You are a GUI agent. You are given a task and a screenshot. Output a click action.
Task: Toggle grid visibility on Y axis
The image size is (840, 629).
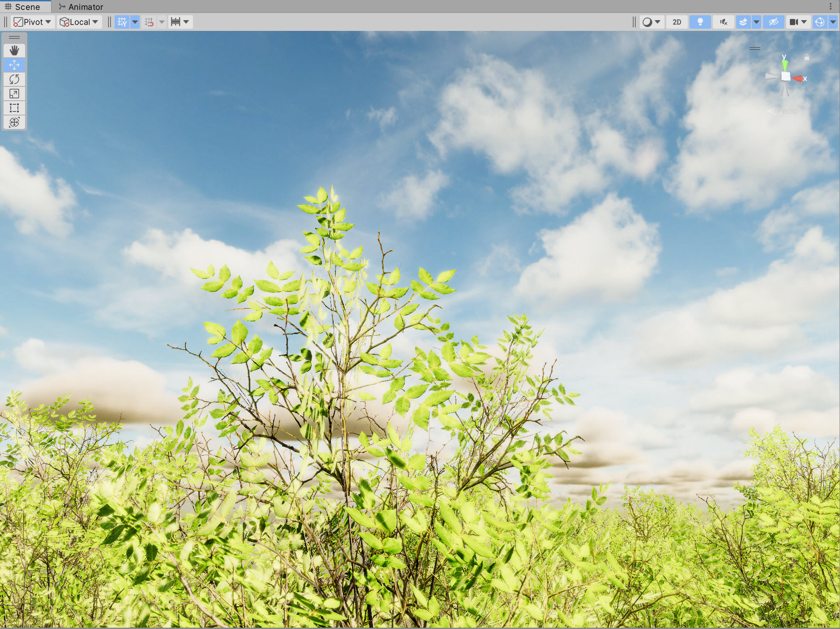click(x=122, y=22)
